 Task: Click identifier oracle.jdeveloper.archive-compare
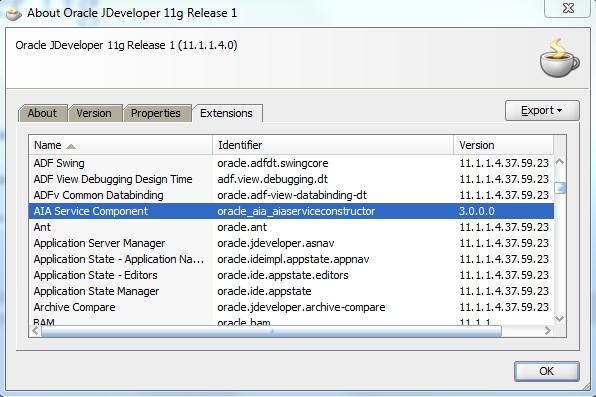tap(301, 307)
